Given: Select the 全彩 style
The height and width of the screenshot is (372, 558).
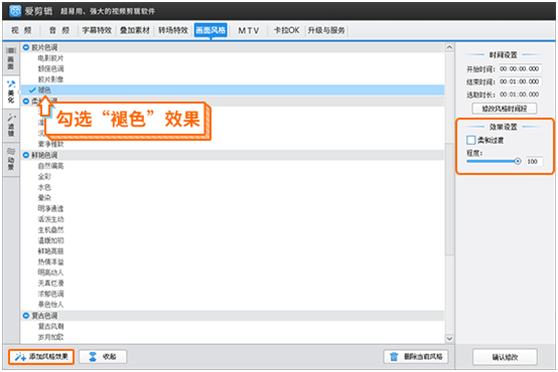Looking at the screenshot, I should pyautogui.click(x=44, y=177).
